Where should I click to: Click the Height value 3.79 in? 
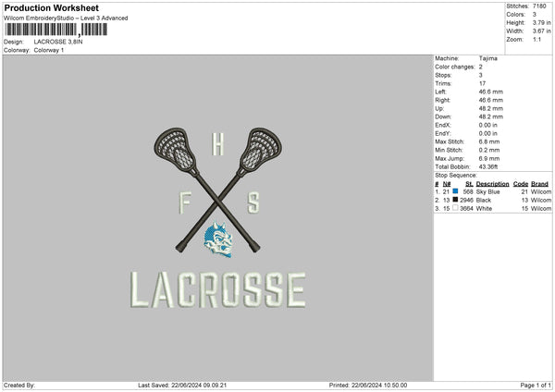(x=541, y=22)
